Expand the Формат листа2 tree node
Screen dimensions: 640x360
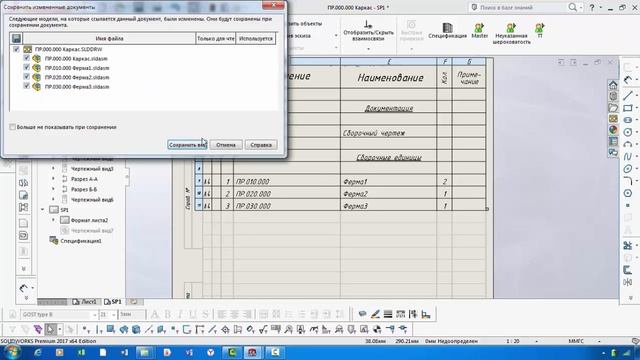coord(53,220)
